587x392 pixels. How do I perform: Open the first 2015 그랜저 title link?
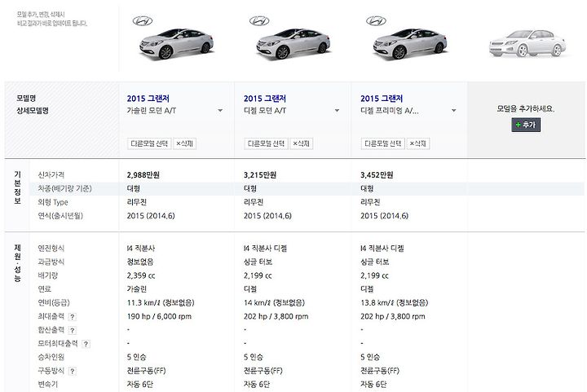coord(148,99)
